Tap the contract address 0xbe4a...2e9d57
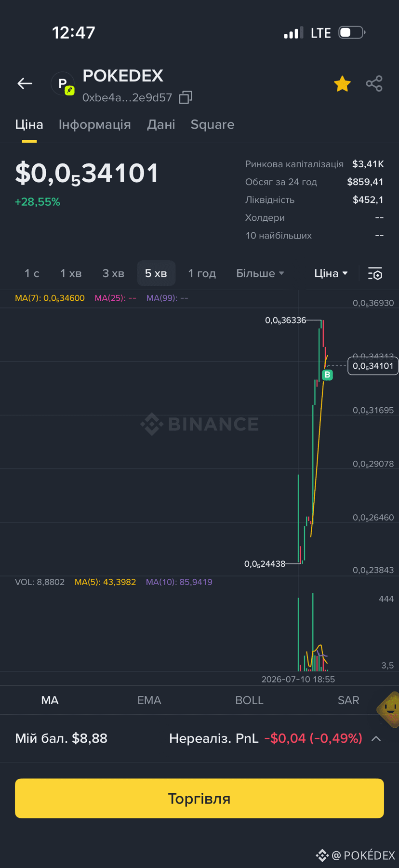This screenshot has height=868, width=399. tap(127, 97)
